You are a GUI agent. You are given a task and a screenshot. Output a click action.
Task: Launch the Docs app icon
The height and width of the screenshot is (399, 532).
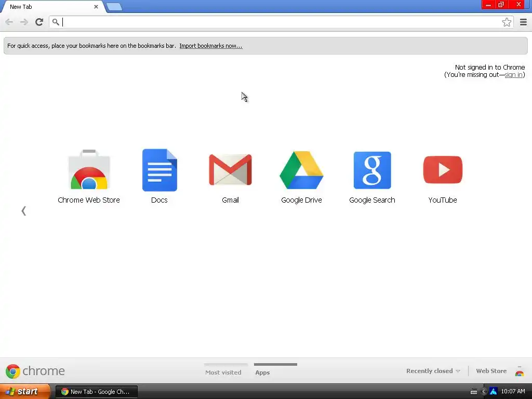tap(159, 170)
